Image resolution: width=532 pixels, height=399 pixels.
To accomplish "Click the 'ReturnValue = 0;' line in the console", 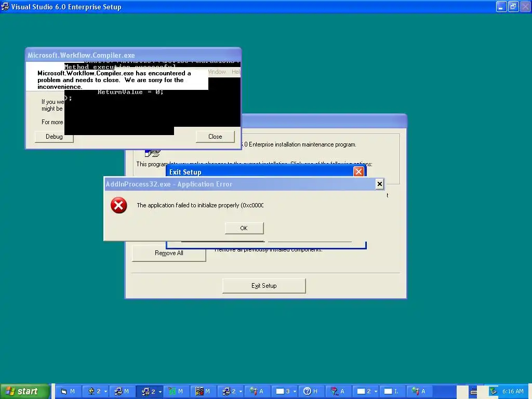I will click(130, 91).
